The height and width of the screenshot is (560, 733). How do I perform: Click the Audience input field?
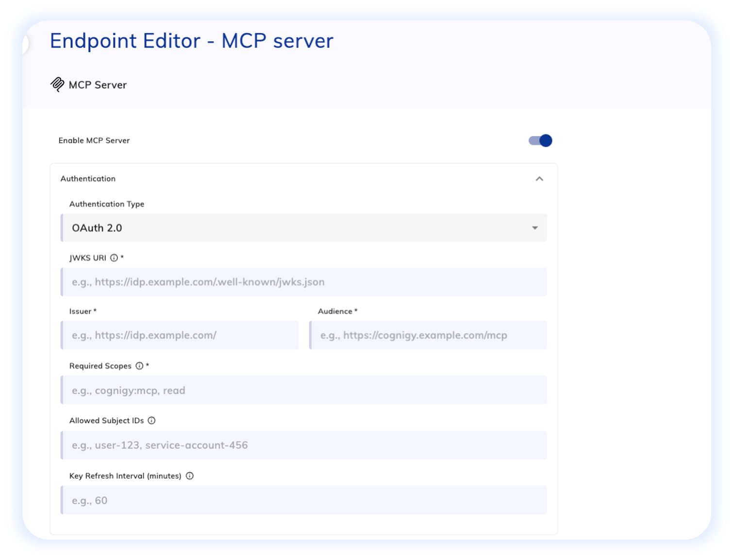coord(428,335)
